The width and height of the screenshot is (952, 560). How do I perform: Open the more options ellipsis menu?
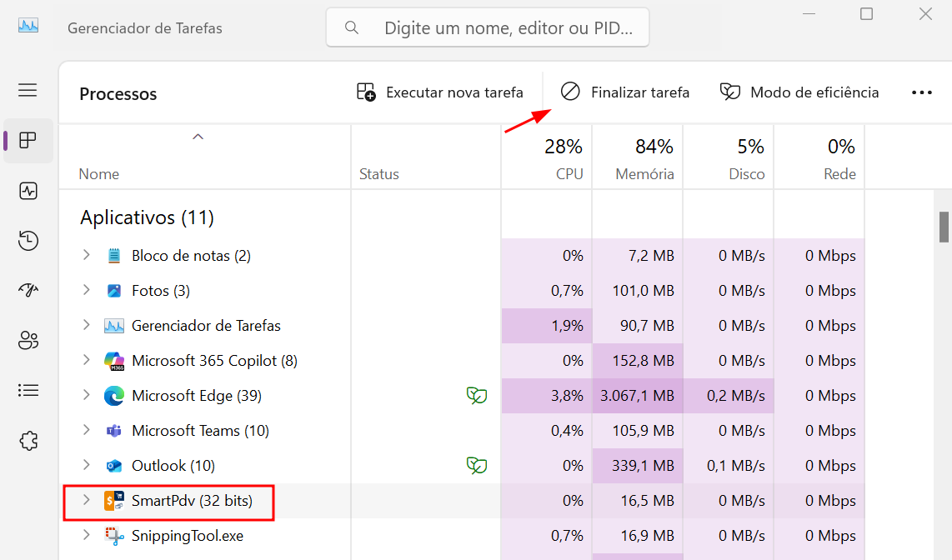922,92
